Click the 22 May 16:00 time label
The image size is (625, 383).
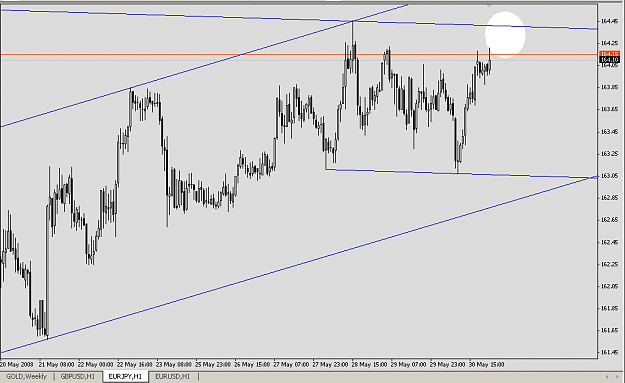(x=134, y=365)
